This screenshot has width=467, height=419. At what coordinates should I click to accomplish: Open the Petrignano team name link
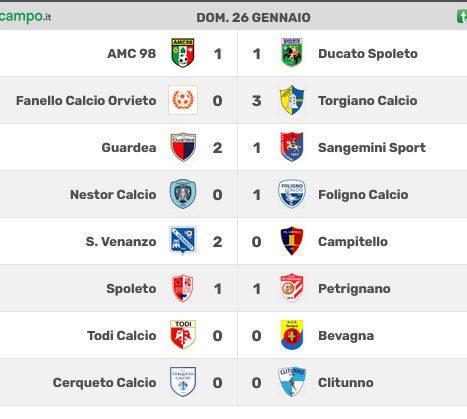(x=354, y=289)
